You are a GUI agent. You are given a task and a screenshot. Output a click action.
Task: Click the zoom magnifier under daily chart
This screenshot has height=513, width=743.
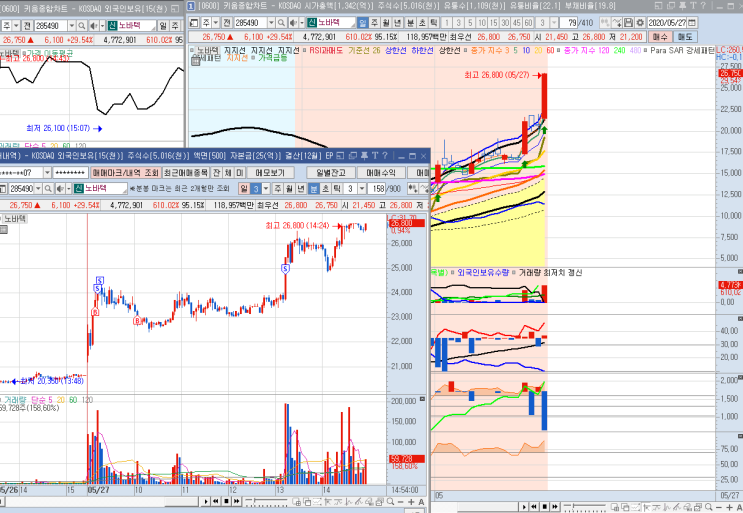(x=709, y=507)
